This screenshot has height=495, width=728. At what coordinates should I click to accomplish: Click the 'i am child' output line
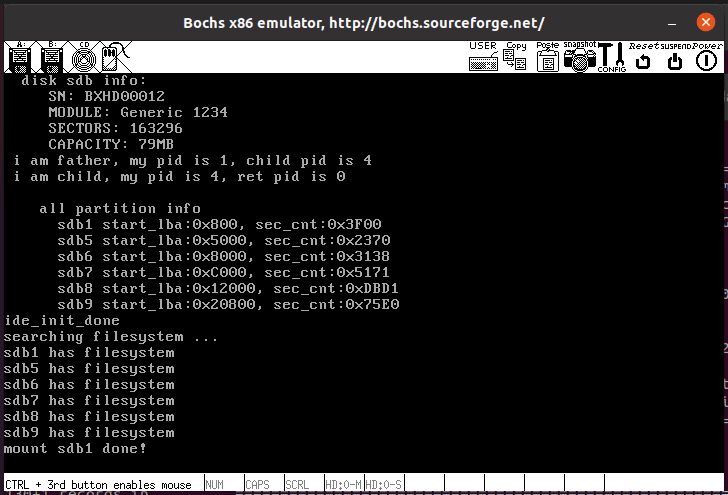(179, 176)
